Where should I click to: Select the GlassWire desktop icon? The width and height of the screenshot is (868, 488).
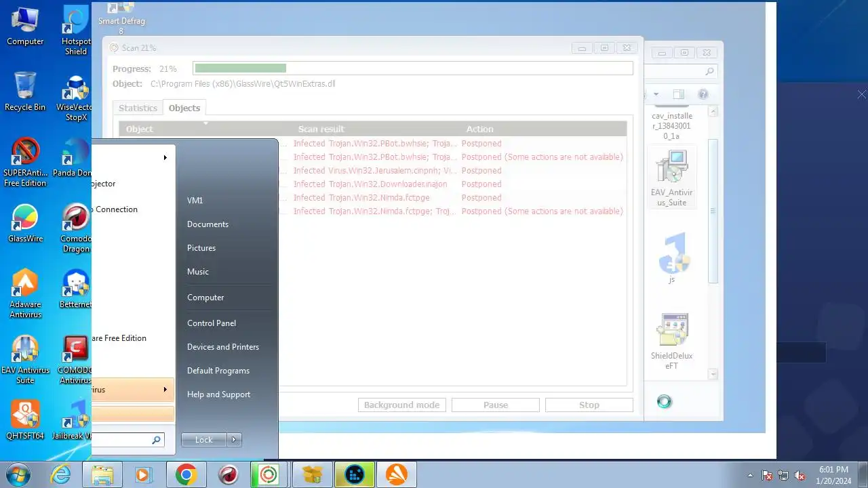point(25,224)
